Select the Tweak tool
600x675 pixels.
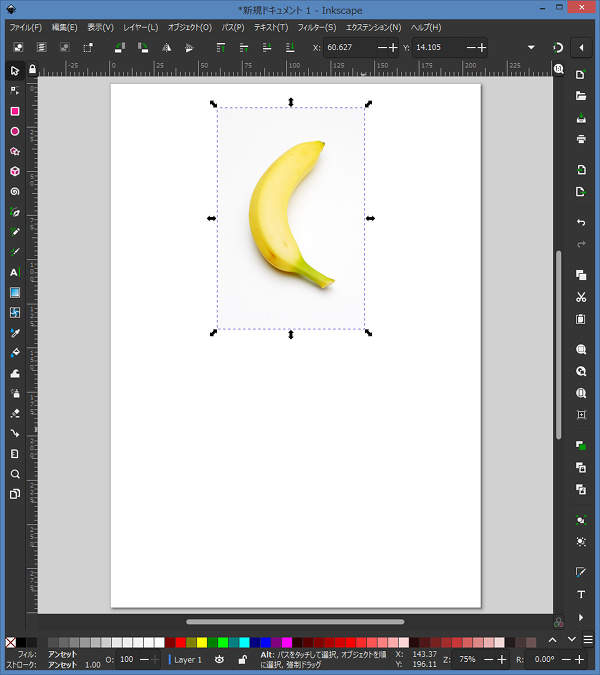coord(15,373)
